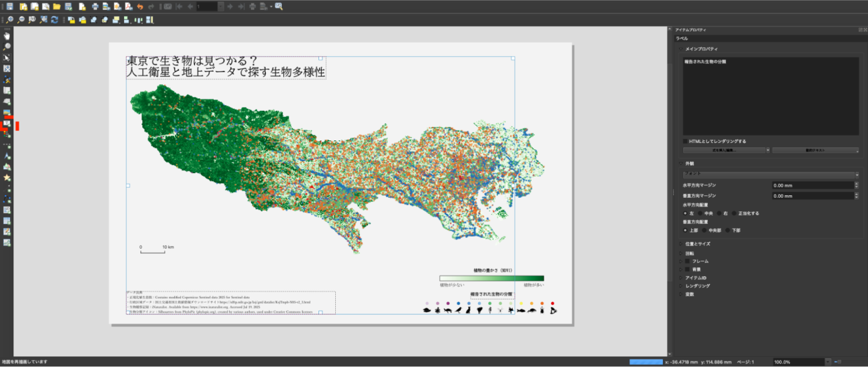Screen dimensions: 868x367
Task: Toggle the フレーム checkbox
Action: (x=687, y=261)
